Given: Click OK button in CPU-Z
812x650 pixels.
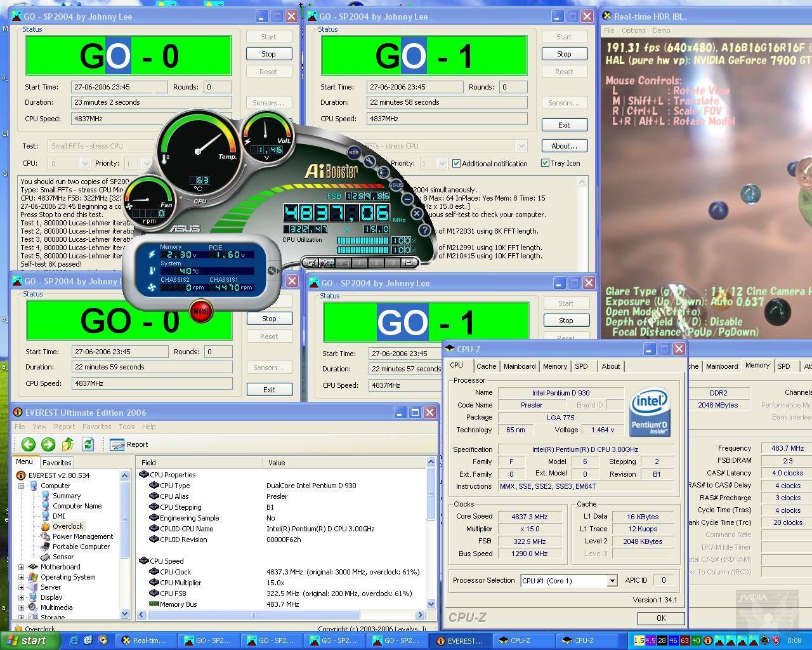Looking at the screenshot, I should point(661,618).
